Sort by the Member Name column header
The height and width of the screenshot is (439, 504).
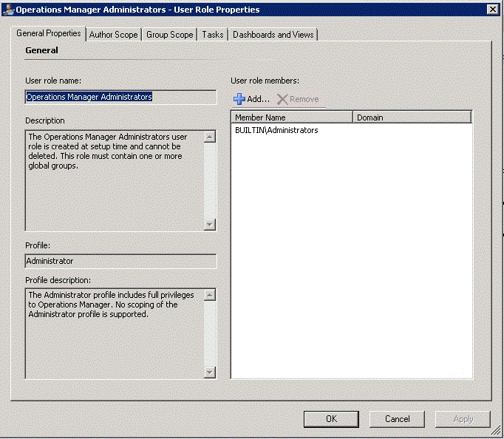point(292,118)
